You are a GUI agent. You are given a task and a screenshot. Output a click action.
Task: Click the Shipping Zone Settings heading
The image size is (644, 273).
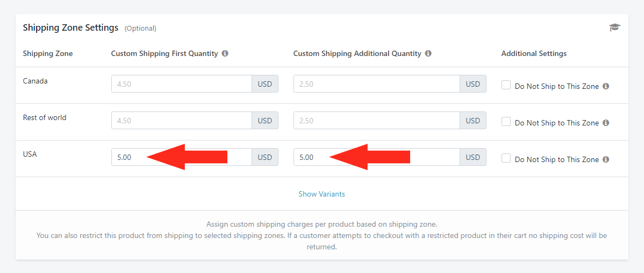click(70, 27)
